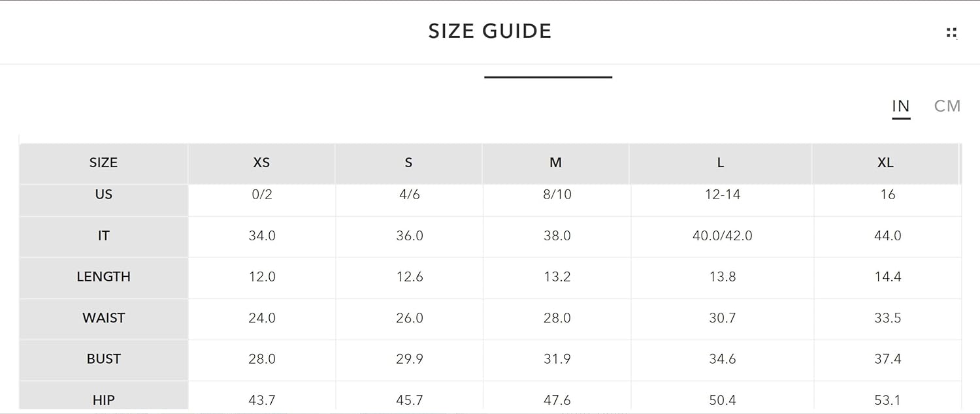This screenshot has width=980, height=414.
Task: Click the S size column header
Action: tap(408, 163)
